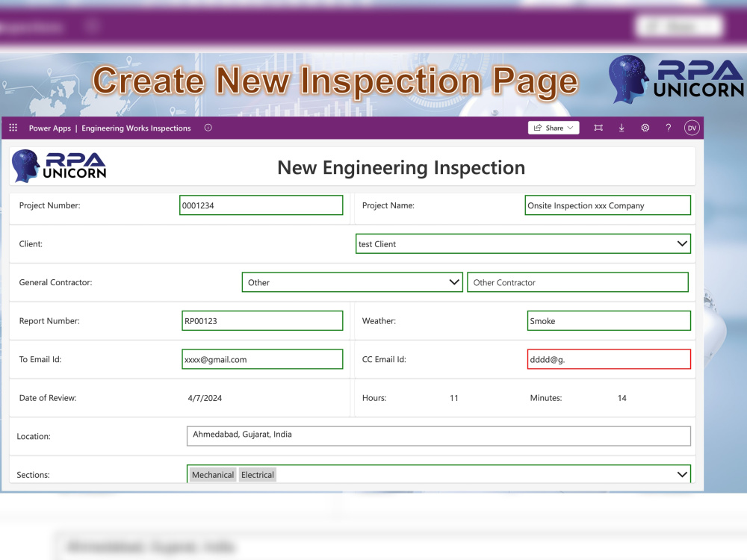Viewport: 747px width, 560px height.
Task: Click the Sections label
Action: [33, 475]
